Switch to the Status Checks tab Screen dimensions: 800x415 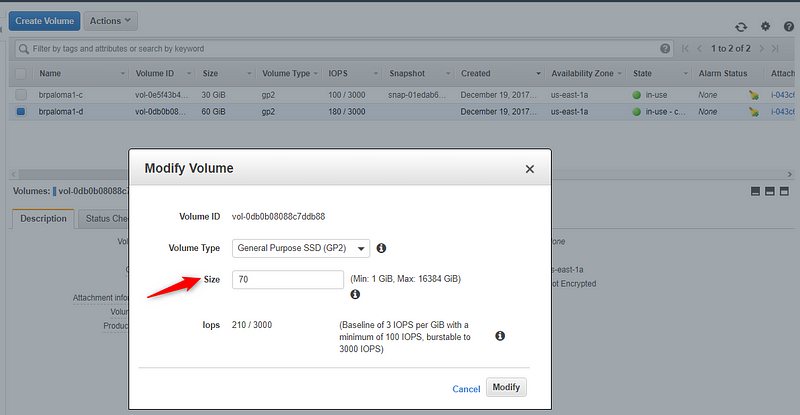tap(106, 218)
